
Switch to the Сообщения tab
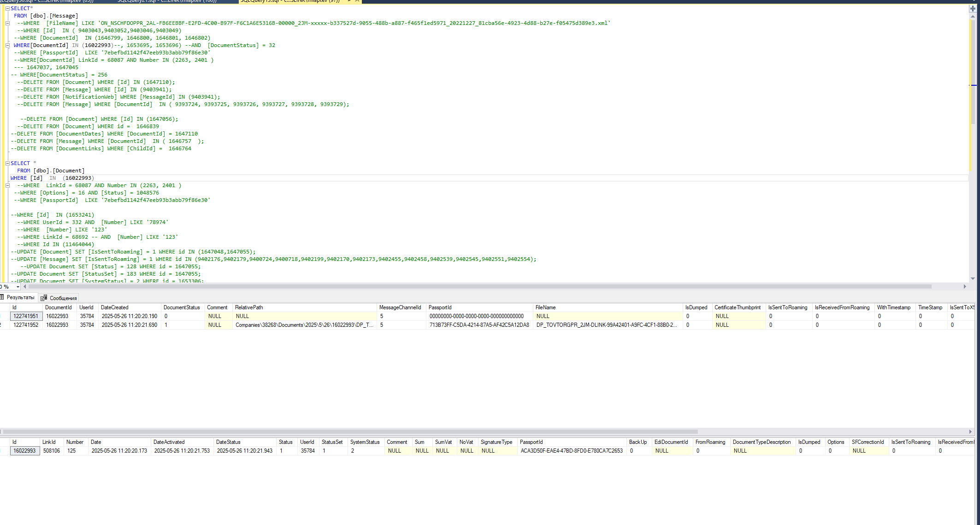point(59,298)
